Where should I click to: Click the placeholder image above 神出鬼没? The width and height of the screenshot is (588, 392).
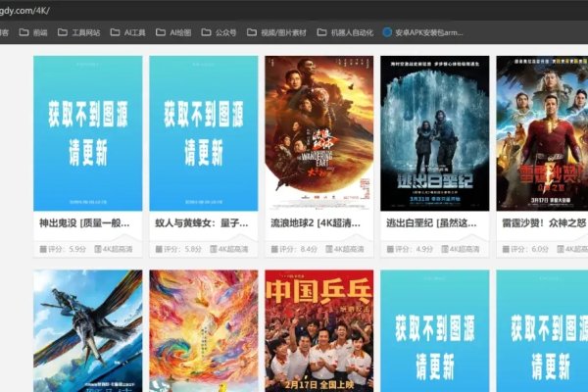point(87,133)
